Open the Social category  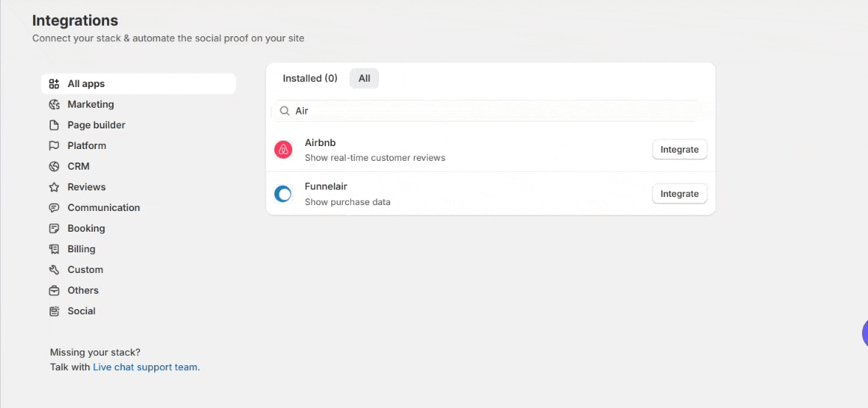click(81, 311)
